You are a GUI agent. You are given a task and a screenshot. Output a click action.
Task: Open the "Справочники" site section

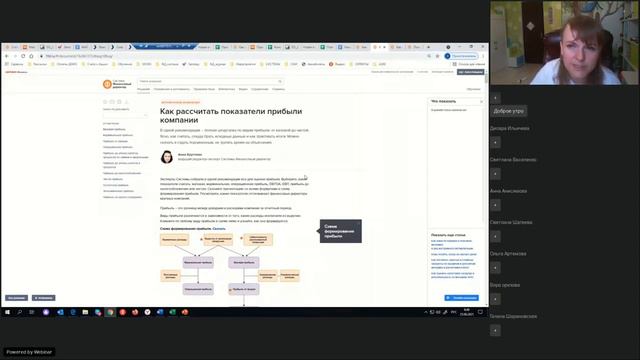[x=260, y=89]
